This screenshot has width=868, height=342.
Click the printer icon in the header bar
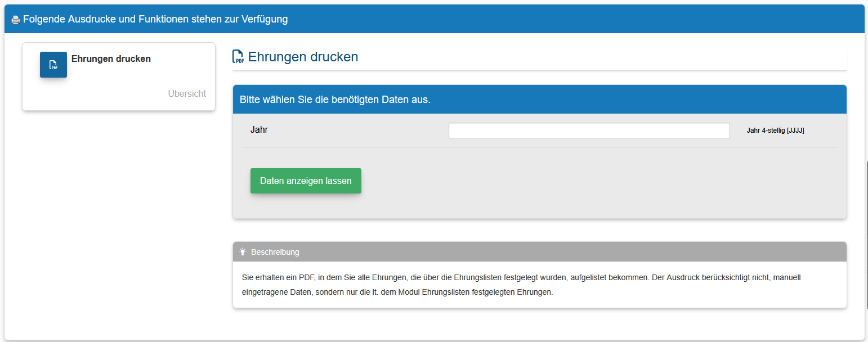tap(16, 20)
